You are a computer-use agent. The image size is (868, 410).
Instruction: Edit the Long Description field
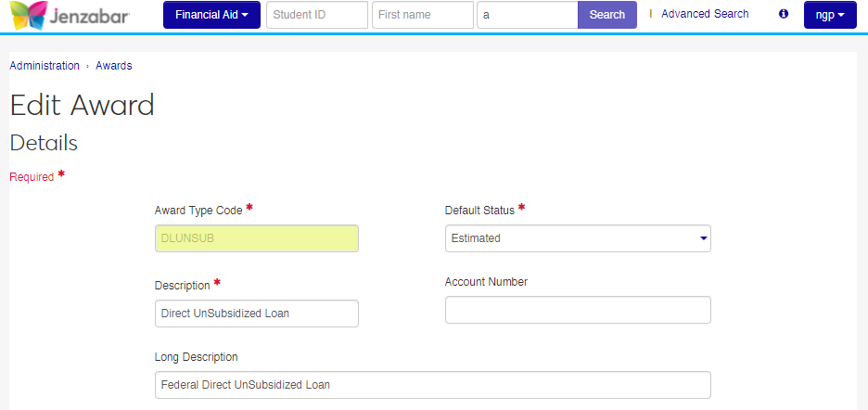[x=432, y=385]
